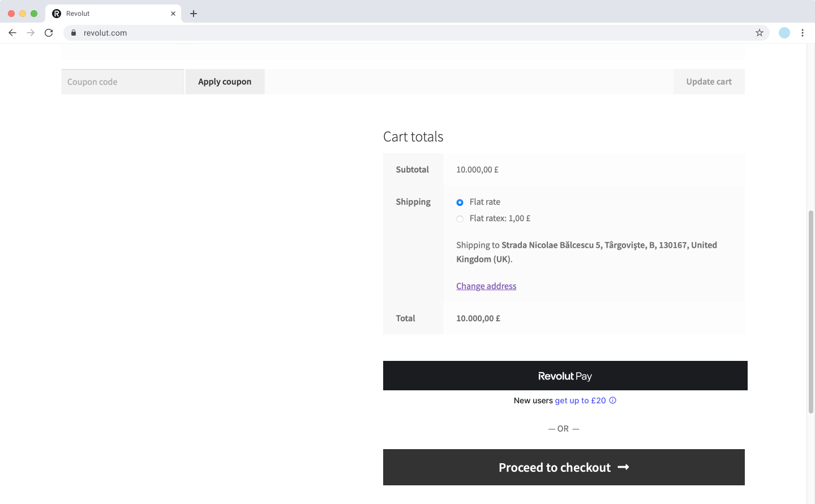Click the page vertical scrollbar
The image size is (815, 504).
click(811, 311)
